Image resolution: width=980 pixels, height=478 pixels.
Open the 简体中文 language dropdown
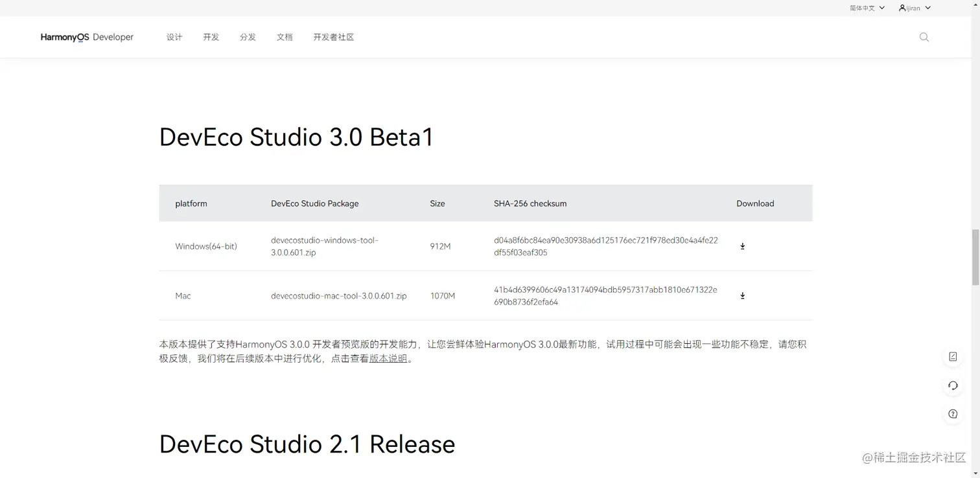coord(867,8)
